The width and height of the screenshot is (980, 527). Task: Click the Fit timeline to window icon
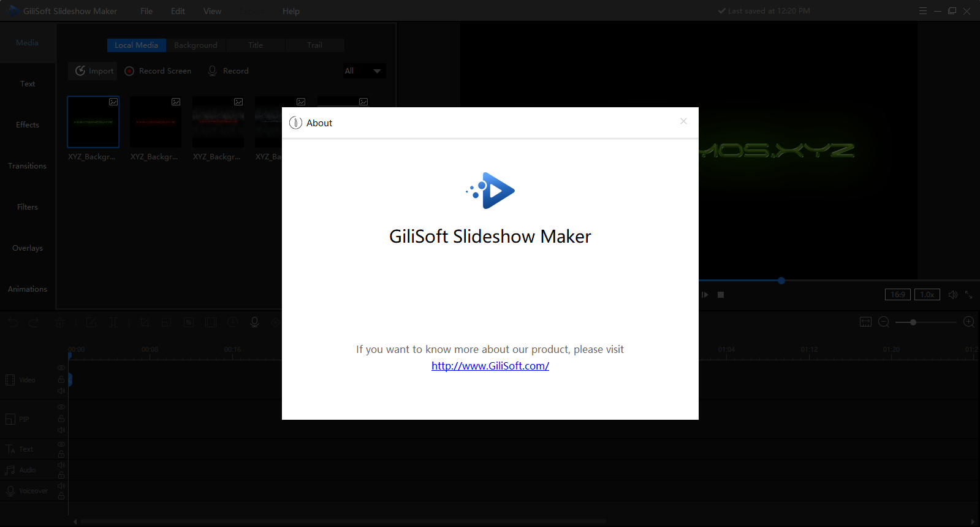click(865, 322)
